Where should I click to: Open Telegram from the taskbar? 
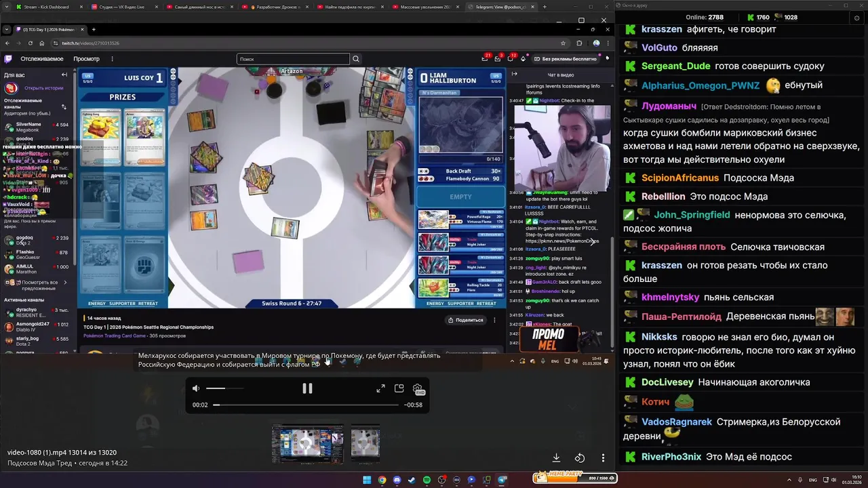tap(502, 480)
